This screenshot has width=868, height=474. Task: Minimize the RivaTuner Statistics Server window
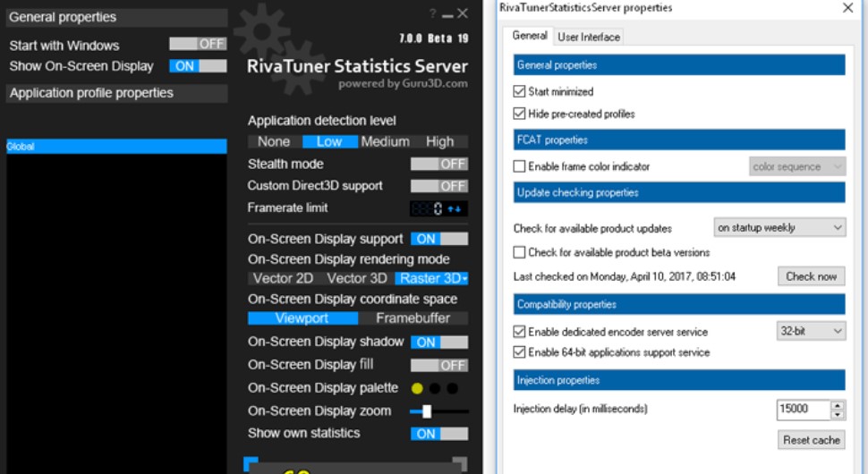coord(447,13)
